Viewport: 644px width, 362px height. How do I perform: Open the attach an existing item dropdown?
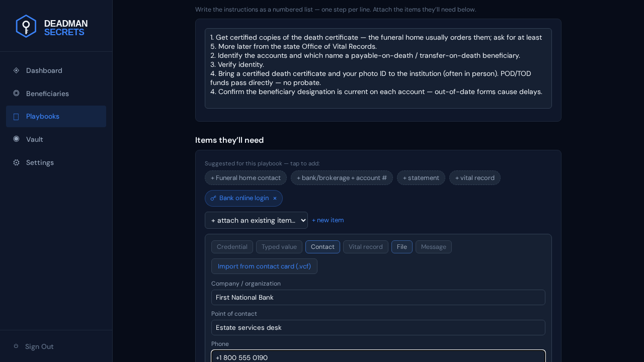pyautogui.click(x=256, y=220)
